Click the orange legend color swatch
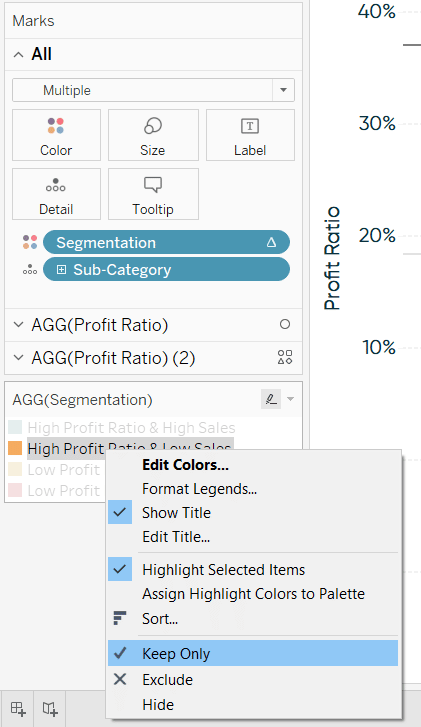This screenshot has height=727, width=421. point(15,448)
